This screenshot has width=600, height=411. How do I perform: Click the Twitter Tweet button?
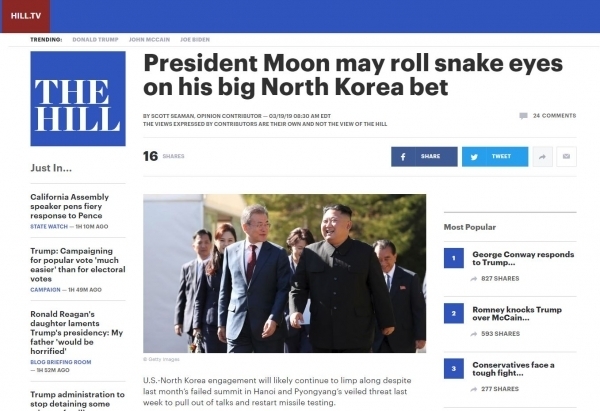click(495, 157)
